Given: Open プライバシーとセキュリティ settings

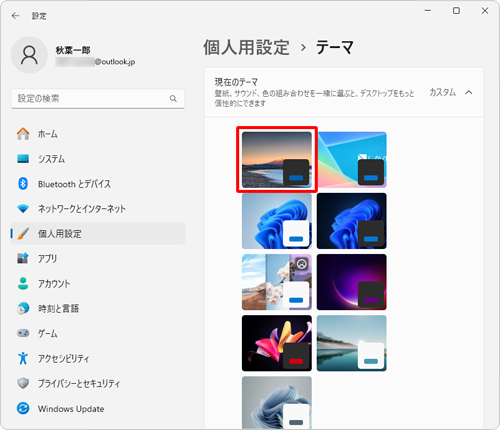Looking at the screenshot, I should coord(98,383).
